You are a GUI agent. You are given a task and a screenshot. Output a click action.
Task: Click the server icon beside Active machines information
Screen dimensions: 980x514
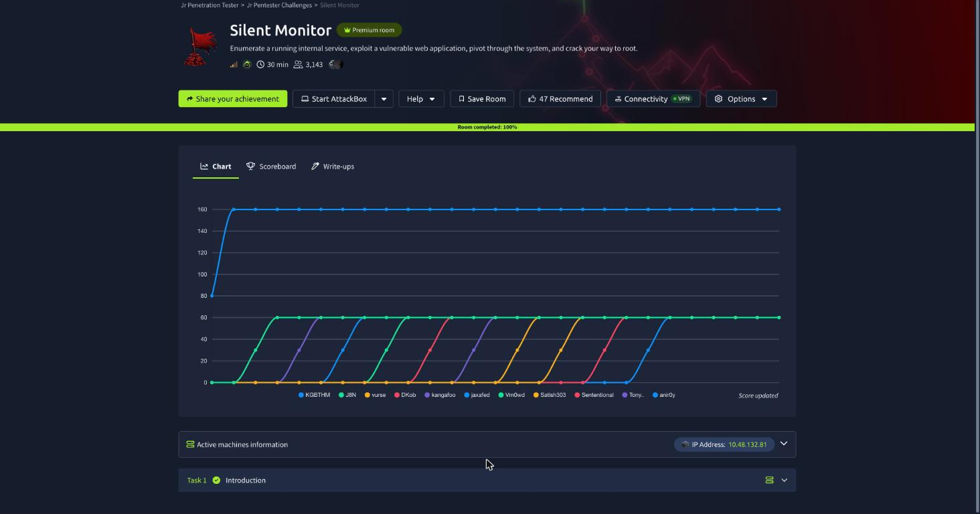click(190, 444)
